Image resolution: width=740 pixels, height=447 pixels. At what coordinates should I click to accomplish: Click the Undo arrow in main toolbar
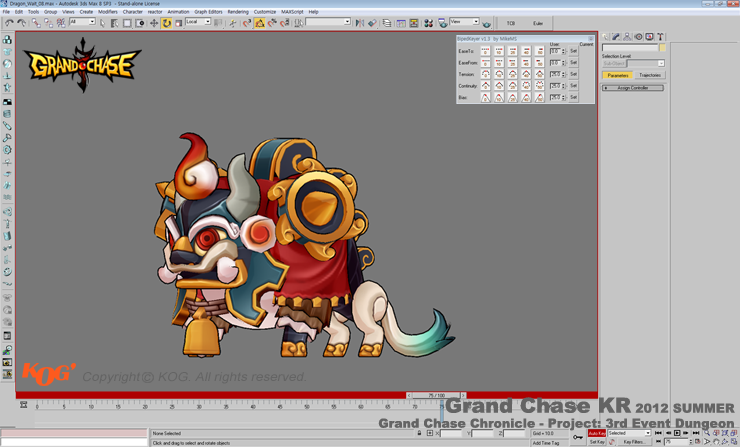[x=9, y=22]
